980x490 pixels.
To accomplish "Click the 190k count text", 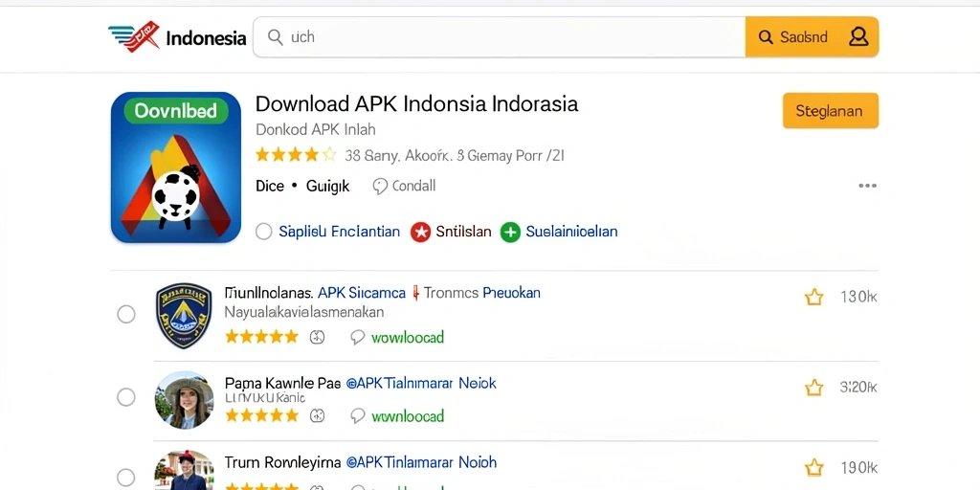I will point(858,467).
